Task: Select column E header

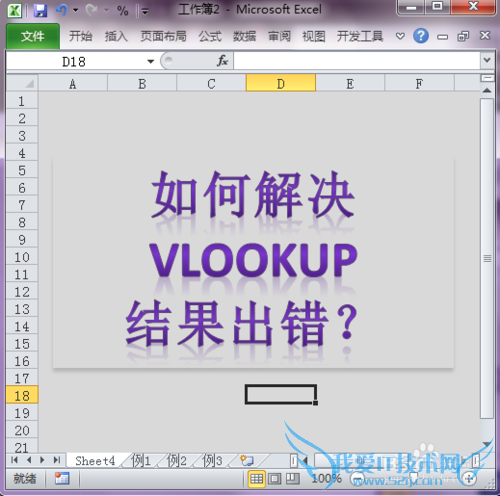Action: (x=350, y=84)
